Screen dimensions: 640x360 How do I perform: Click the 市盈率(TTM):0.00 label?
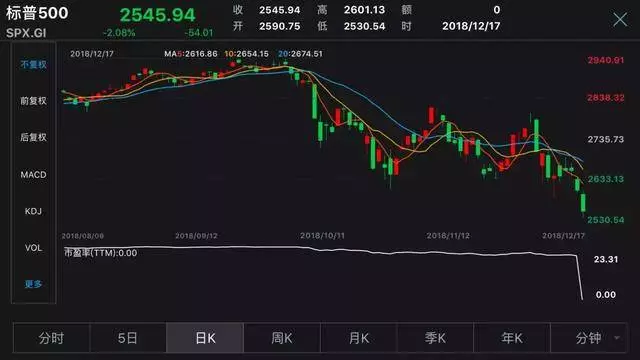pyautogui.click(x=101, y=253)
